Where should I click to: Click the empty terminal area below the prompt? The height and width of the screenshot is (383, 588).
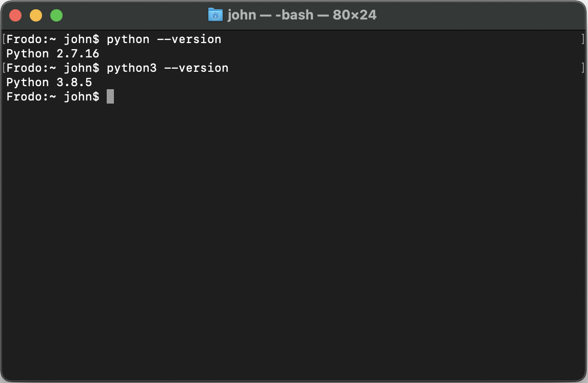point(294,240)
